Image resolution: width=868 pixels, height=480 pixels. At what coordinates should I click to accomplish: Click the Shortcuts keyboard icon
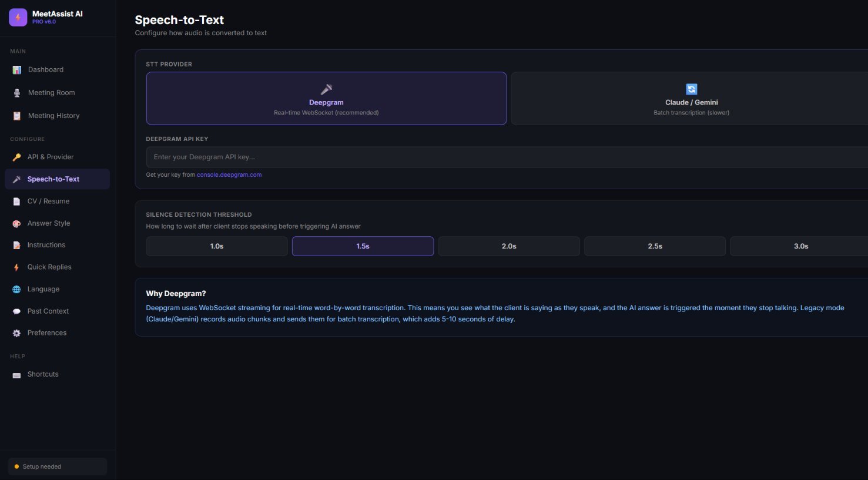16,375
